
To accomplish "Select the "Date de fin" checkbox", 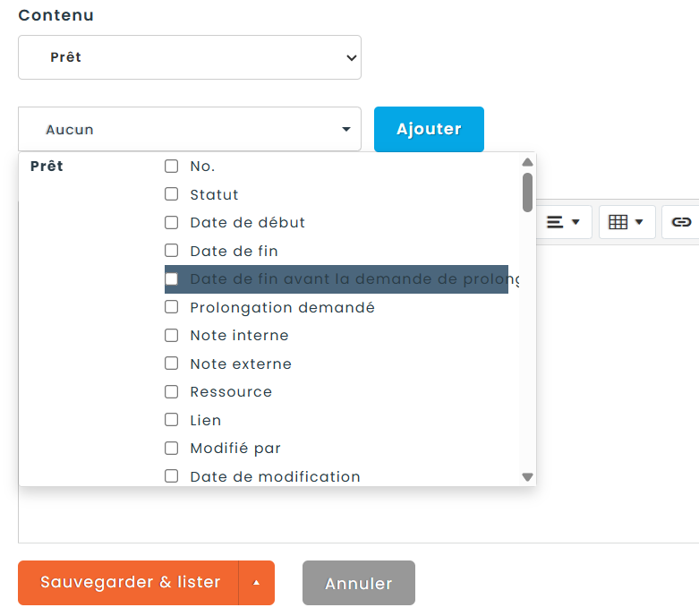I will (x=172, y=251).
